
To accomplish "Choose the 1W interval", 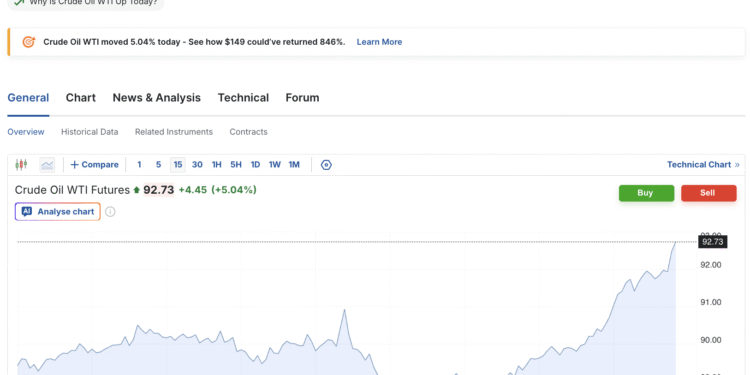I will [x=275, y=165].
